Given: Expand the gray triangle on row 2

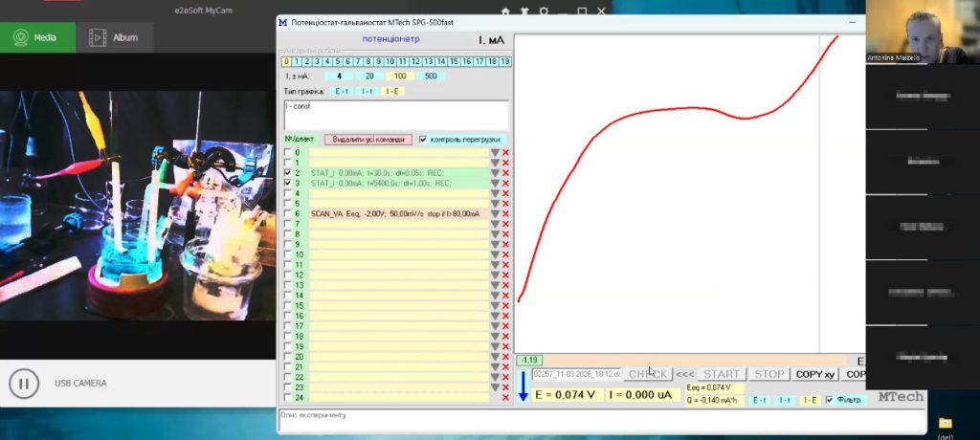Looking at the screenshot, I should 495,173.
